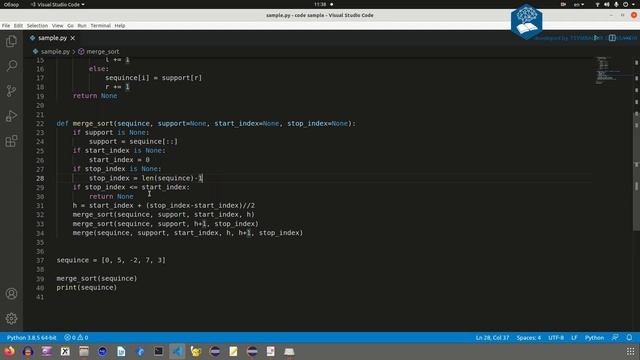Show Applications grid in the dock
The height and width of the screenshot is (360, 640).
631,351
